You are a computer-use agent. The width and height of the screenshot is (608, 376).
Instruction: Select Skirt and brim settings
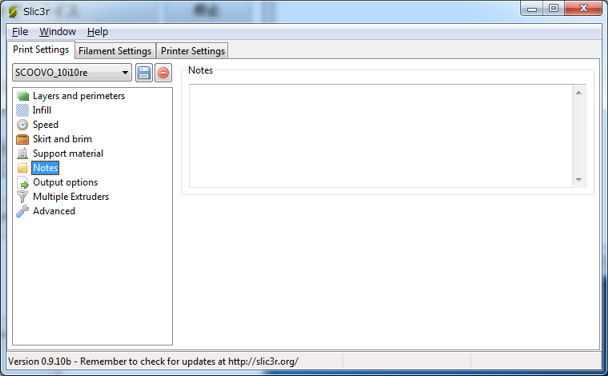pos(62,139)
